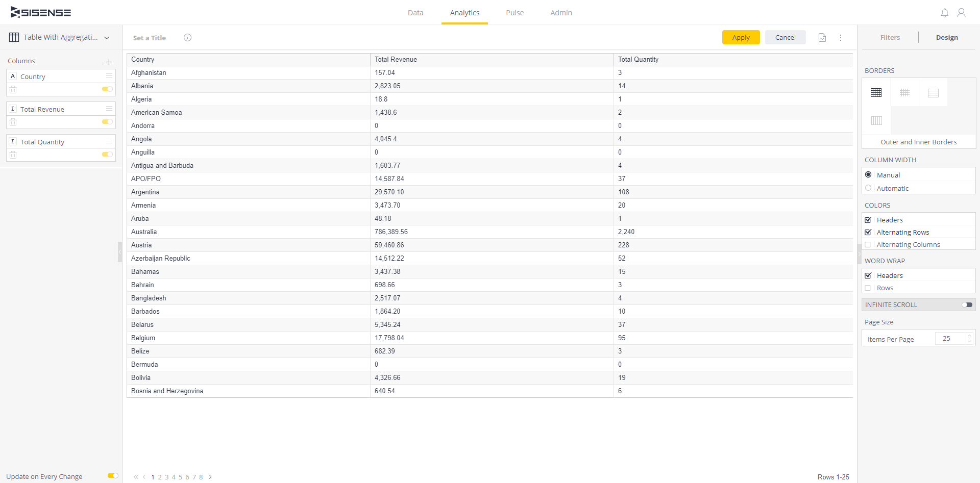
Task: Expand Total Revenue column options
Action: coord(109,108)
